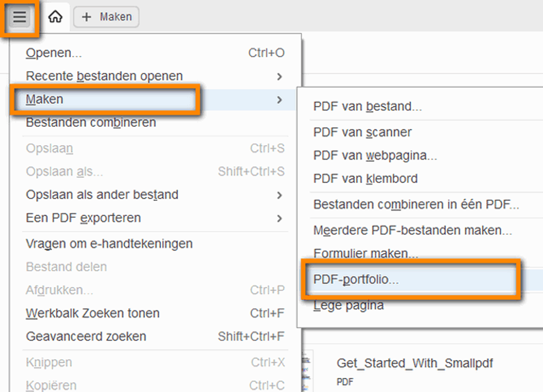Expand Een PDF exporteren submenu arrow
Image resolution: width=543 pixels, height=392 pixels.
[279, 219]
